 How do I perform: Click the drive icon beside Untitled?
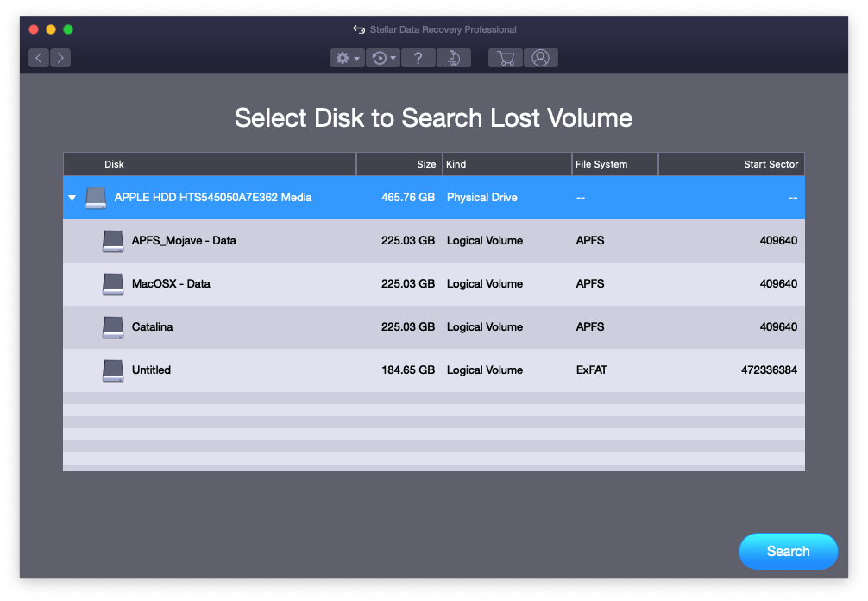click(x=113, y=370)
